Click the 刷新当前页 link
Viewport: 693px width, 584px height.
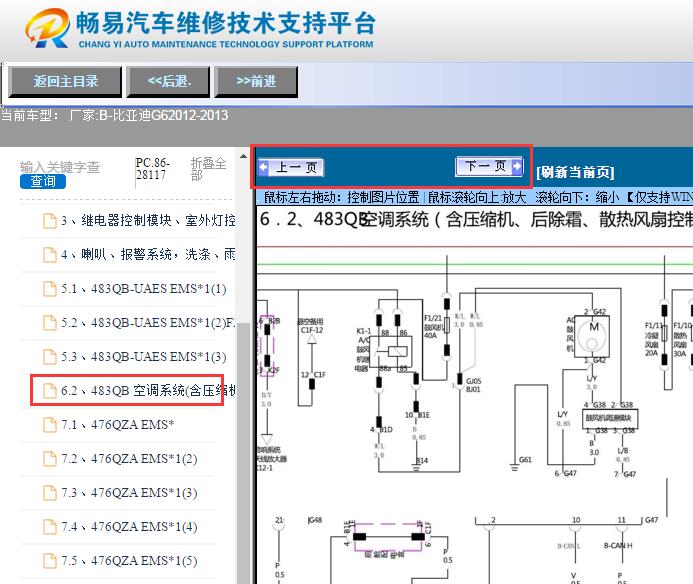575,172
